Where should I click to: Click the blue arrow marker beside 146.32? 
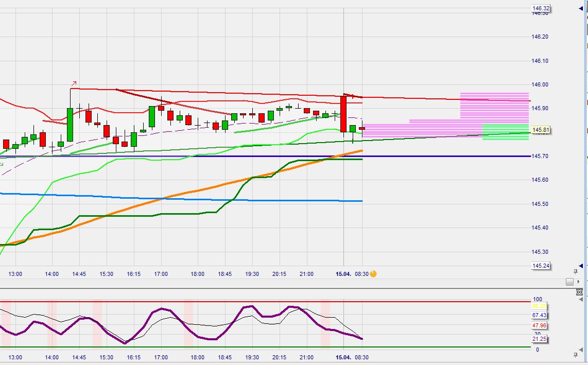click(581, 8)
